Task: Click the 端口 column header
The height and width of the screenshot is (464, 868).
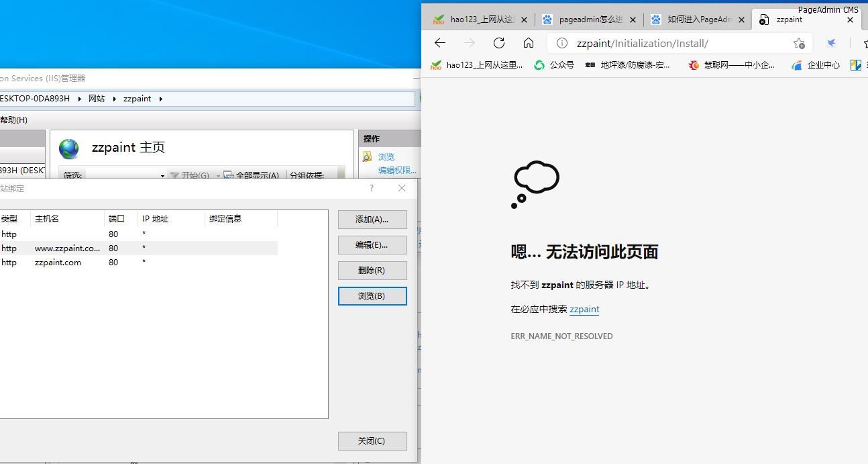Action: click(121, 219)
